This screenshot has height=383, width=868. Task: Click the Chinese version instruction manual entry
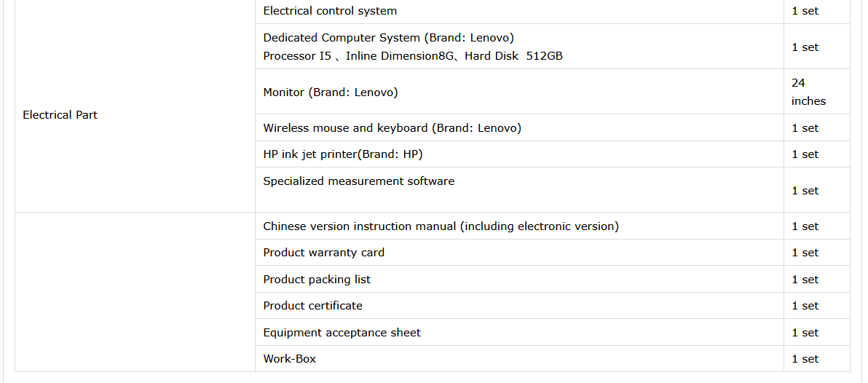[441, 226]
